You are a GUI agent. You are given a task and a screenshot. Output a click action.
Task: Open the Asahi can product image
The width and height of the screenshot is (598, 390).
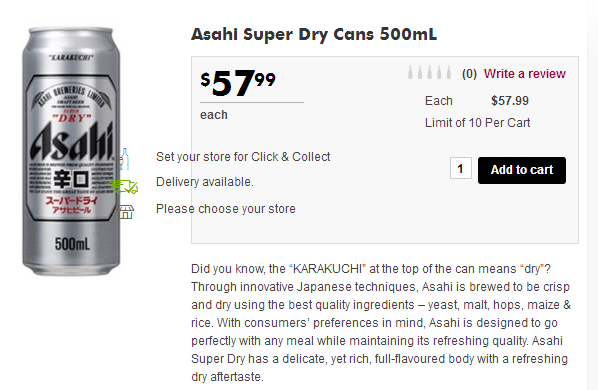[71, 151]
